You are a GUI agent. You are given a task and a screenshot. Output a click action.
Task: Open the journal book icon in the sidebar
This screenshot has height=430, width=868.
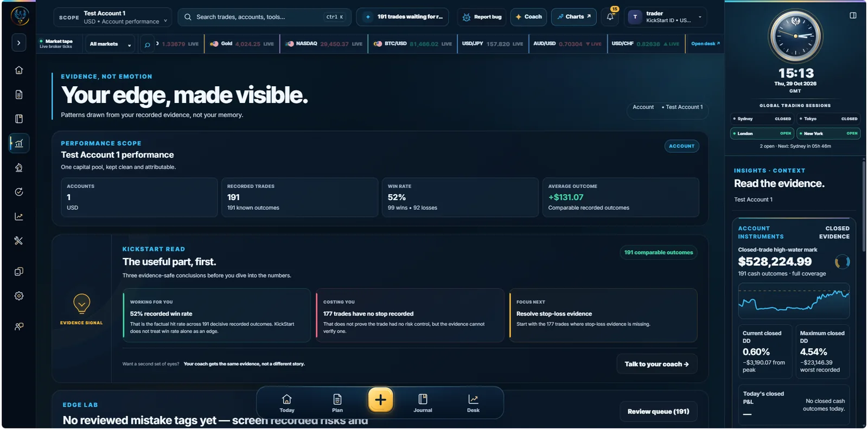[19, 119]
